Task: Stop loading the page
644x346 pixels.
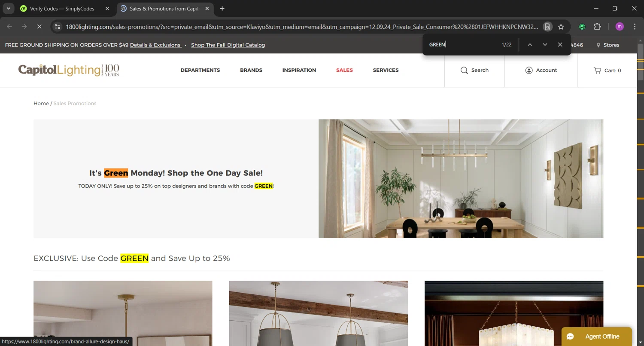Action: [39, 27]
